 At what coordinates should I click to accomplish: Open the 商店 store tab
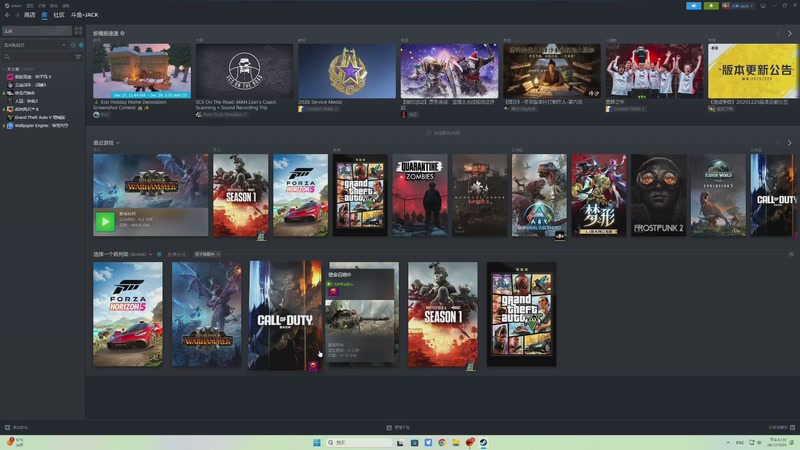pos(30,15)
